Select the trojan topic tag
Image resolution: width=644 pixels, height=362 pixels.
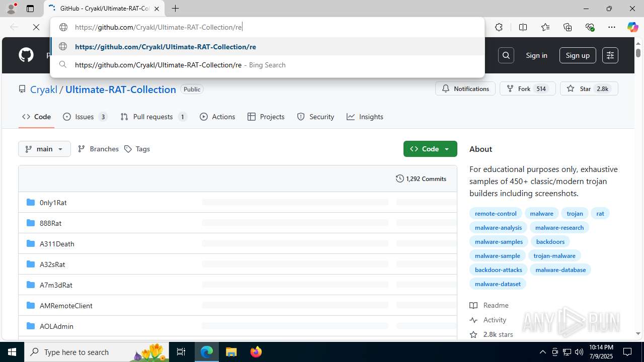[575, 213]
